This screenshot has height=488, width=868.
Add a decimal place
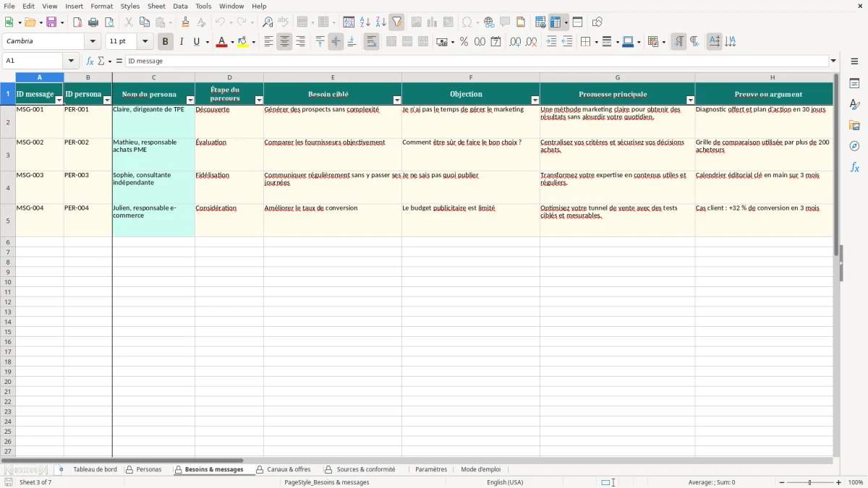click(515, 42)
